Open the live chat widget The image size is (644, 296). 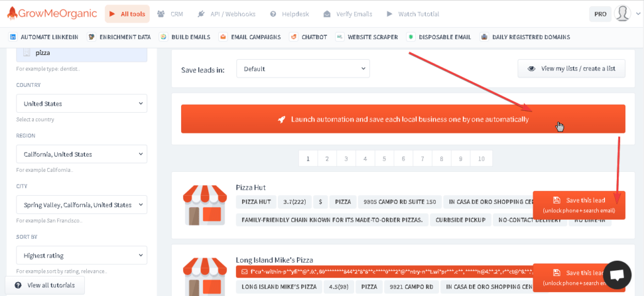coord(617,275)
